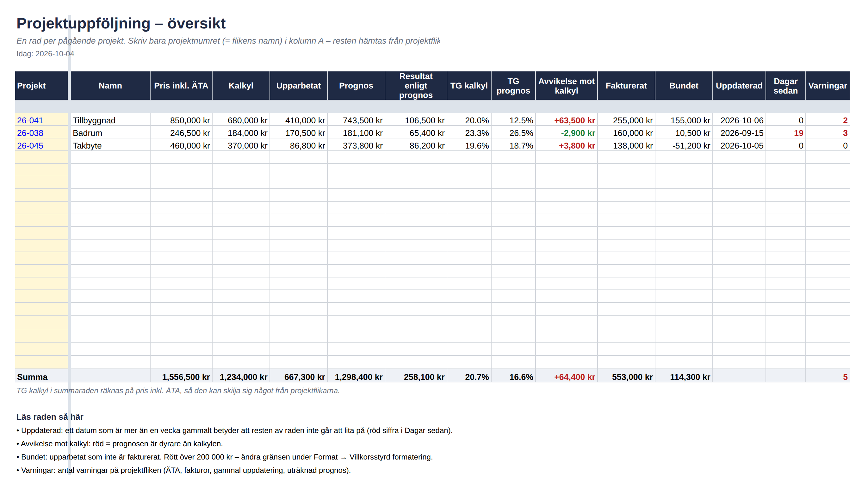The height and width of the screenshot is (493, 868).
Task: Select the Projektuppföljning – översikt title
Action: pos(121,23)
